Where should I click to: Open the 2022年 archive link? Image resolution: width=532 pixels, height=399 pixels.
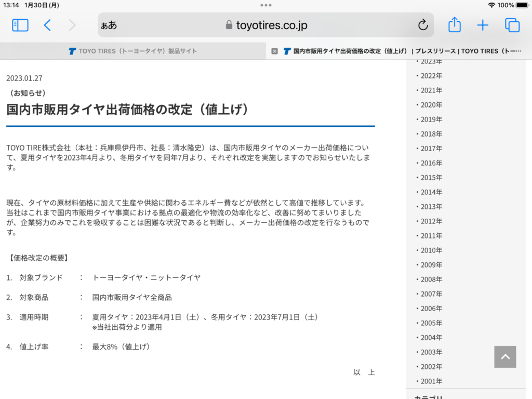[431, 76]
